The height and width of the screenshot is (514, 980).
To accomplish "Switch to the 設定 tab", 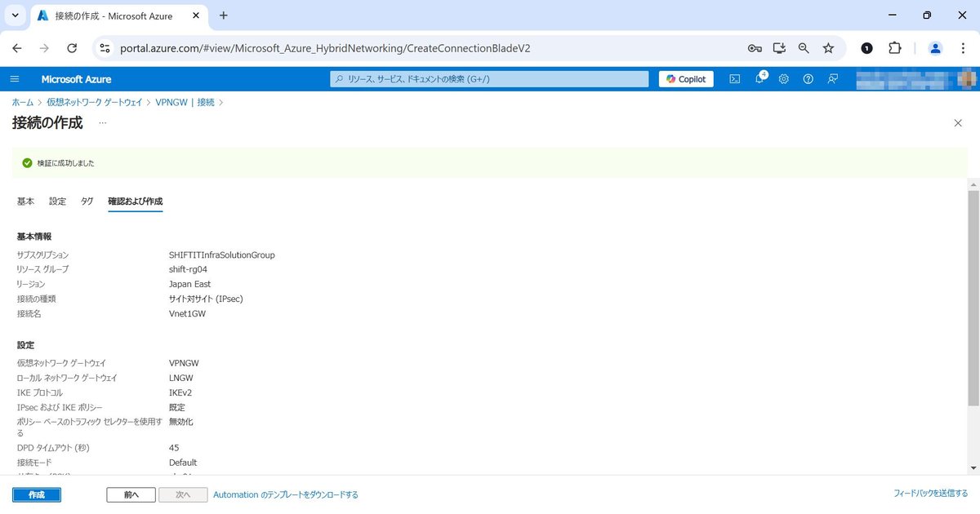I will (57, 201).
